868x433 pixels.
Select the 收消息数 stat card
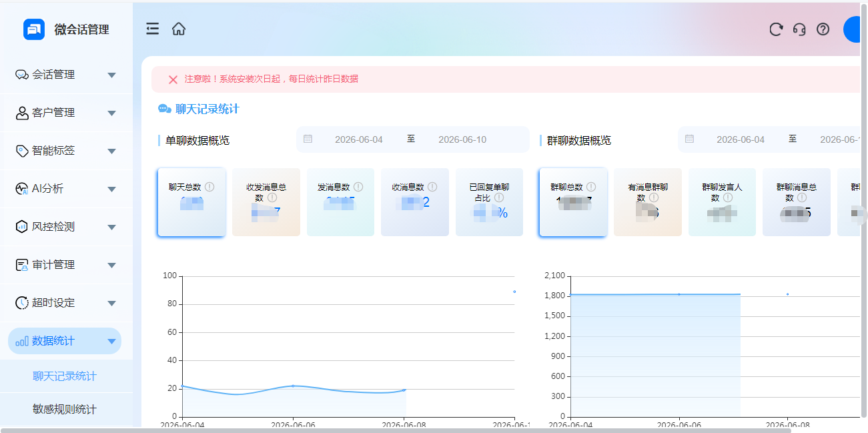[x=415, y=202]
